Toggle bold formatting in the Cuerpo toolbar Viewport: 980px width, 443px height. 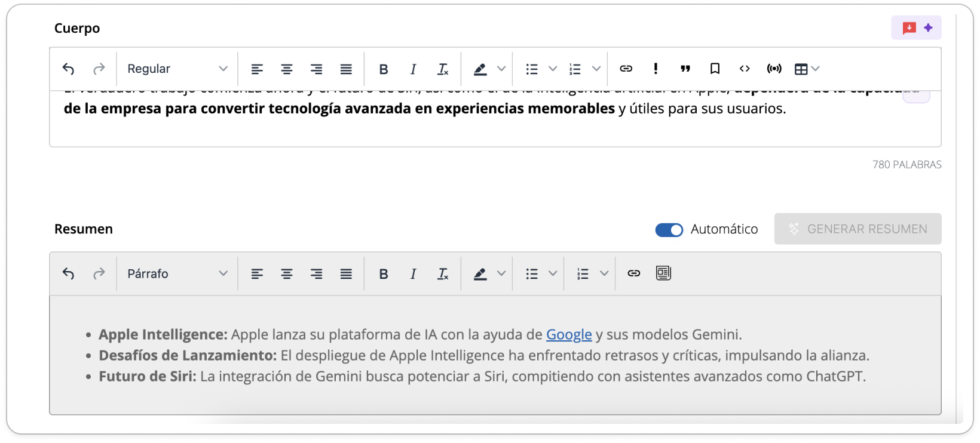click(x=384, y=69)
